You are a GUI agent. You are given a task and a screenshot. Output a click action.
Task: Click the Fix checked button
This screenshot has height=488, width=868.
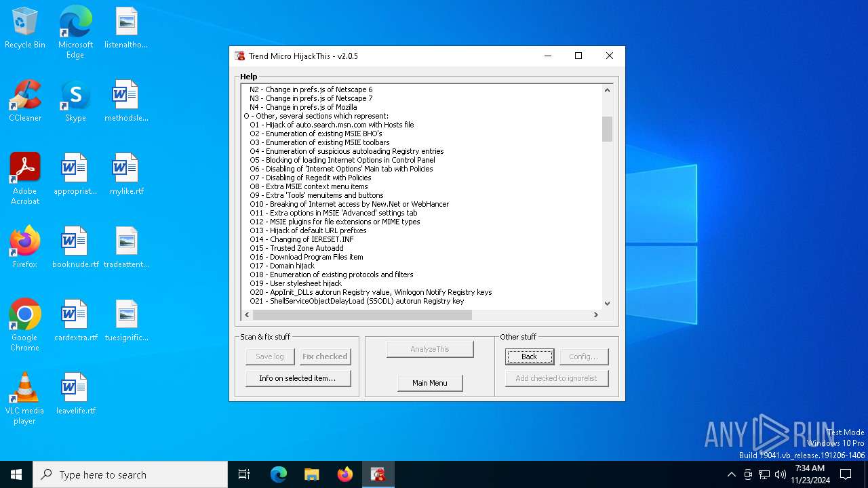(x=325, y=357)
